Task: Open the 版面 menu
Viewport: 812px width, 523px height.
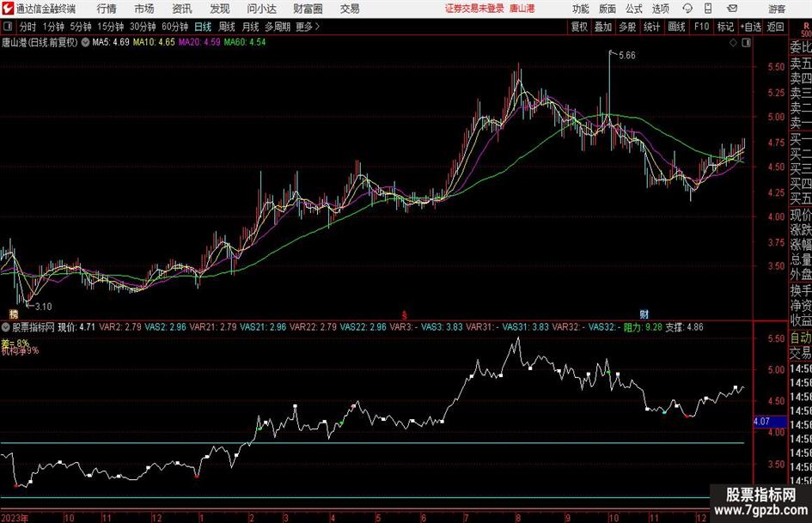Action: click(x=607, y=9)
